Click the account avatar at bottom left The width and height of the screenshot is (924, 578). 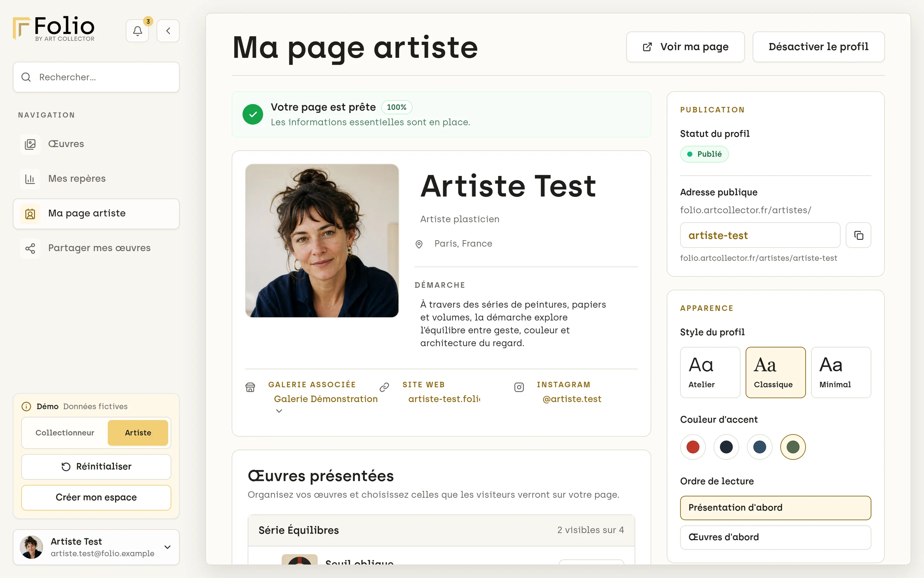31,547
